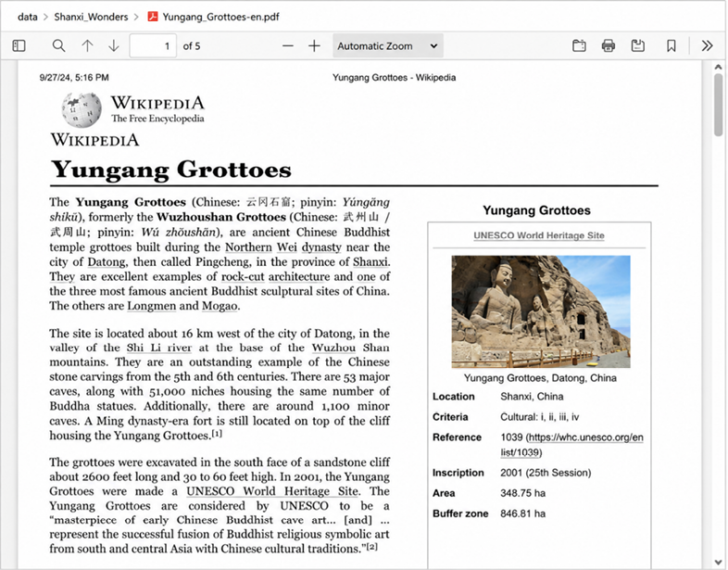
Task: Open infobox 'UNESCO World Heritage Site' header link
Action: [538, 235]
